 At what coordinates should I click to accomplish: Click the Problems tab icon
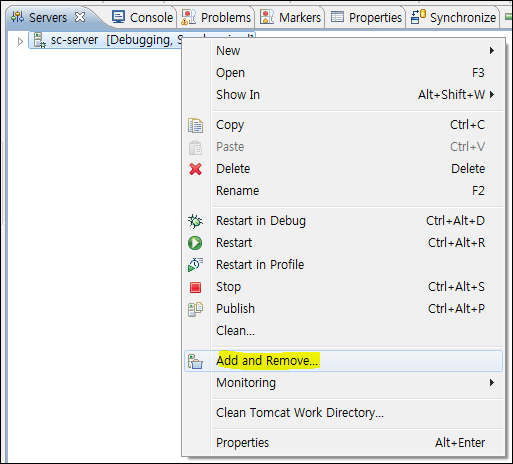click(188, 17)
